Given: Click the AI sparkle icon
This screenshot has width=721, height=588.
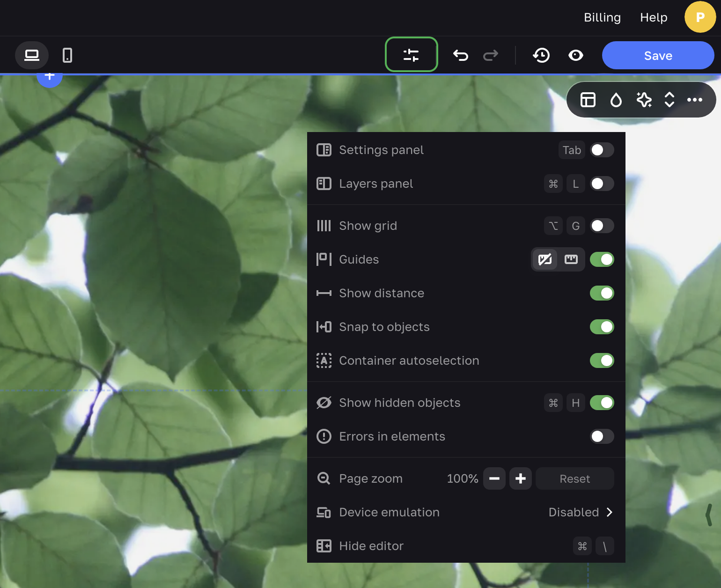Looking at the screenshot, I should click(x=644, y=100).
